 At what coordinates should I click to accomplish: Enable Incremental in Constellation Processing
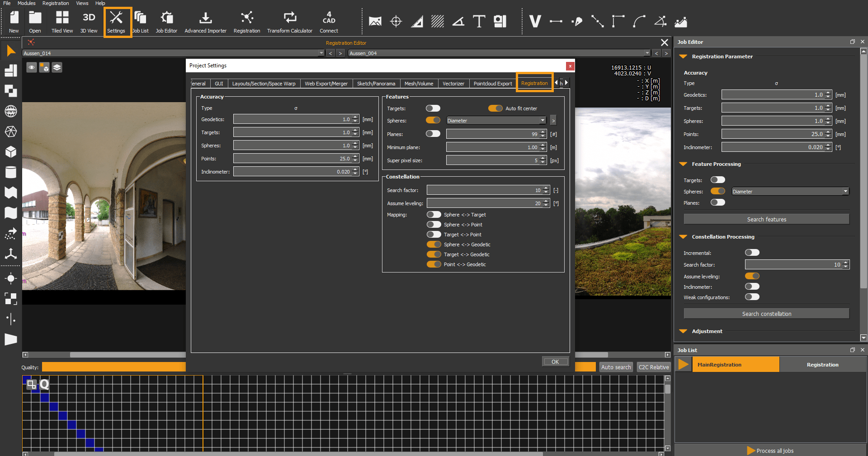pos(752,253)
